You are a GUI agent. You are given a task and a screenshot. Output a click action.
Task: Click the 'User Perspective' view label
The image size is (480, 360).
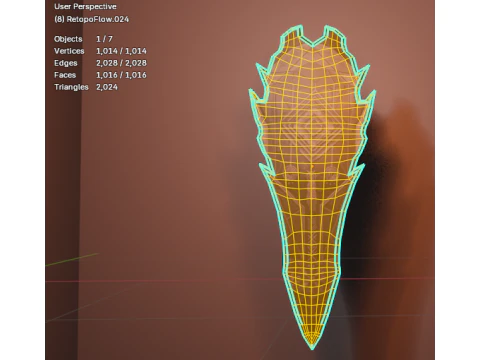coord(85,6)
